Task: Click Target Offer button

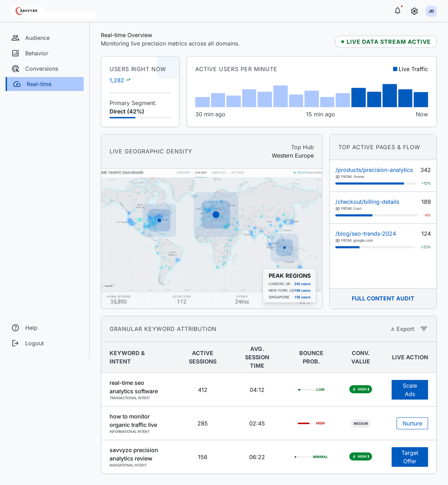Action: (410, 457)
